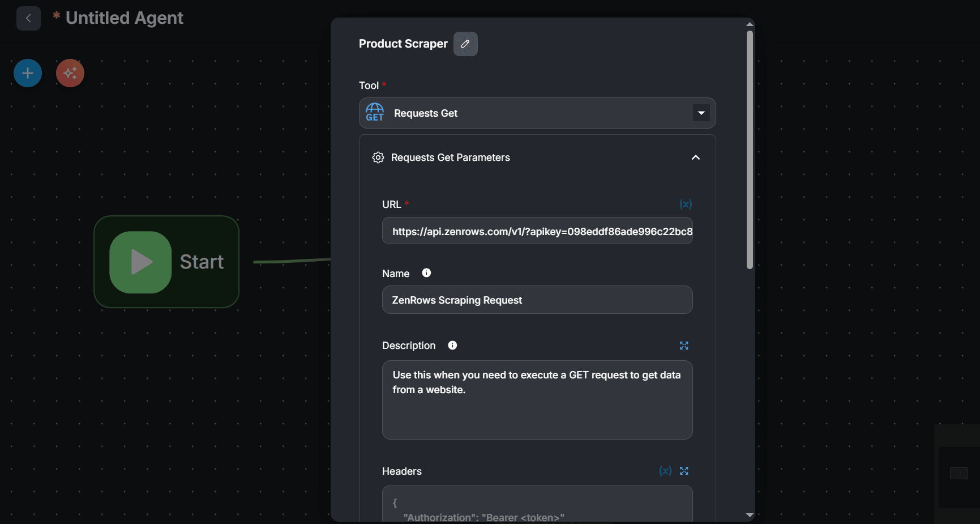Click the blue plus add-node button
This screenshot has width=980, height=524.
click(28, 73)
